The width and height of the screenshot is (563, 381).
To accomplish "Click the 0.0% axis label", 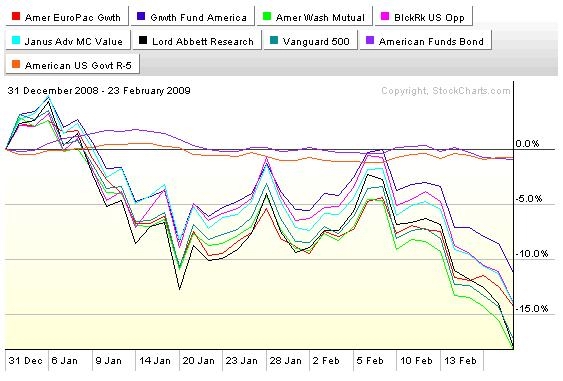I will (x=527, y=144).
